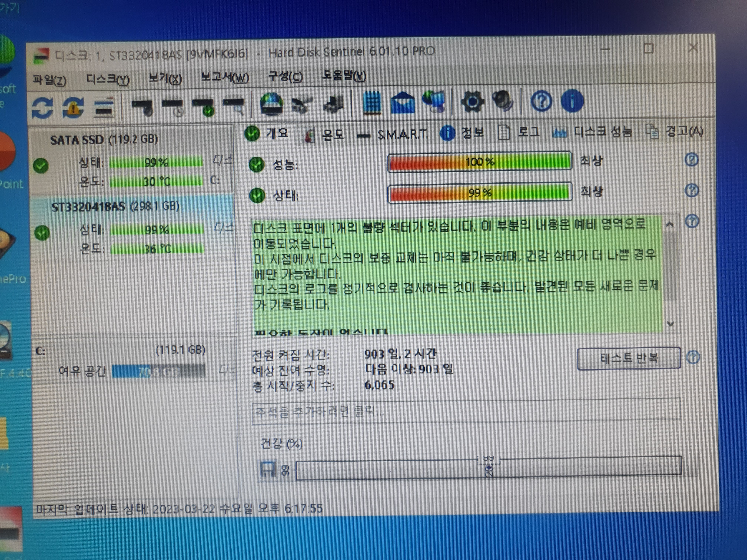This screenshot has width=747, height=560.
Task: Open the 파일(Z) menu
Action: click(49, 80)
